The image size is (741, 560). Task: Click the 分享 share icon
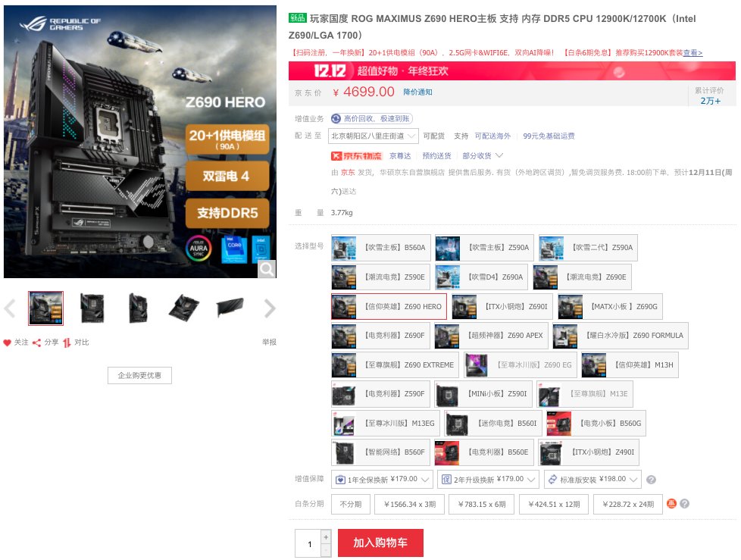(x=36, y=343)
